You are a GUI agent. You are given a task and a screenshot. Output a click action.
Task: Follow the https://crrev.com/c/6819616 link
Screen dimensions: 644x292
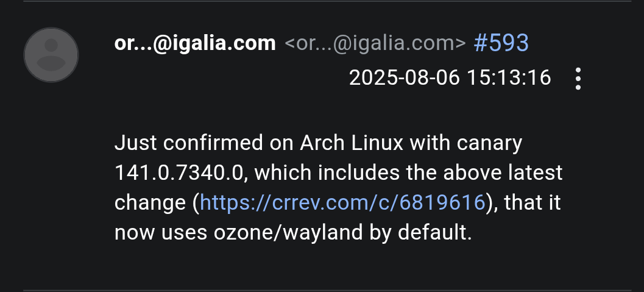342,203
